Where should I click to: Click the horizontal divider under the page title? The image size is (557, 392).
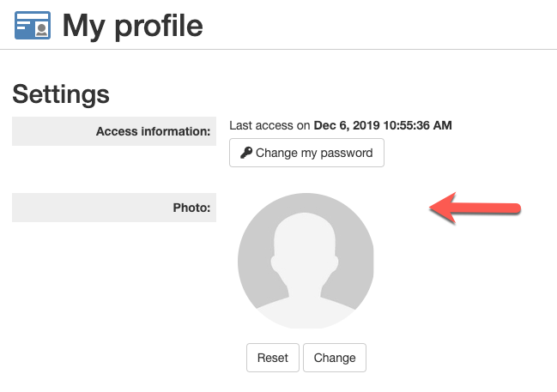[278, 50]
